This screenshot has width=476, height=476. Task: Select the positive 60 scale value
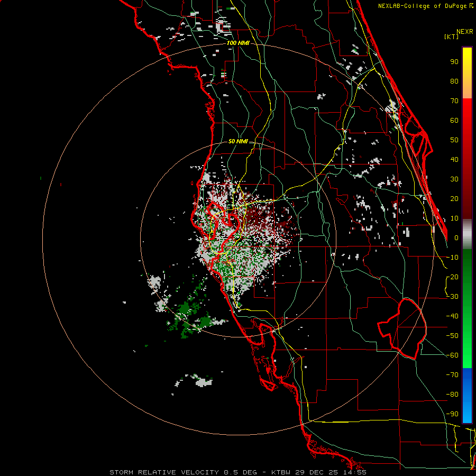point(454,121)
